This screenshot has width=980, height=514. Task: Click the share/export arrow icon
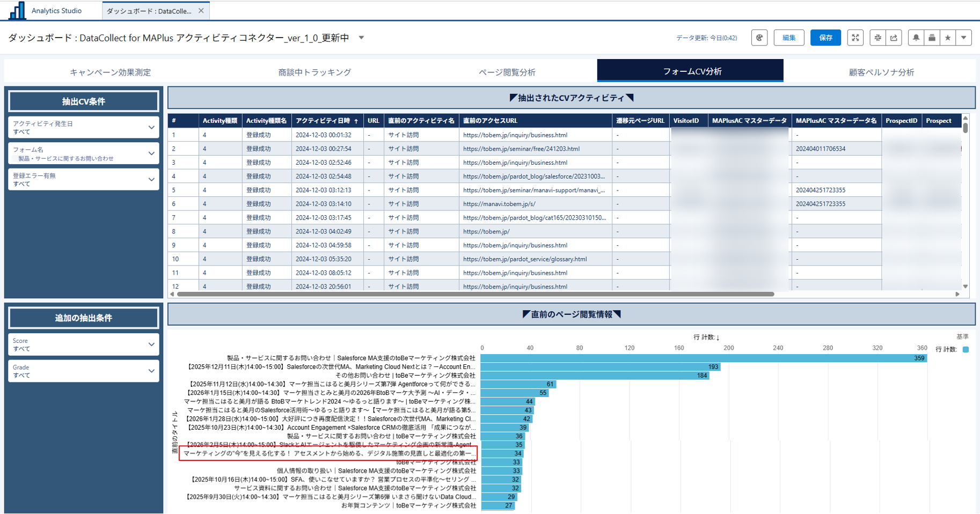point(894,38)
